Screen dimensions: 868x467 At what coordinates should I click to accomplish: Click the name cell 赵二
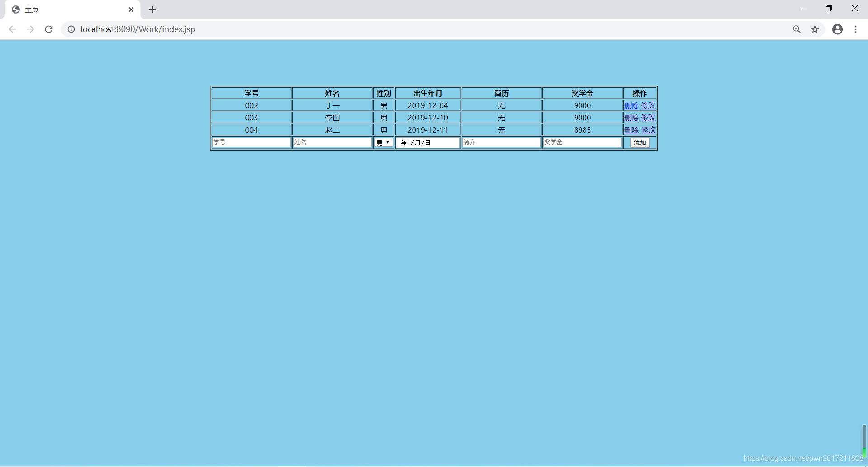click(x=332, y=130)
